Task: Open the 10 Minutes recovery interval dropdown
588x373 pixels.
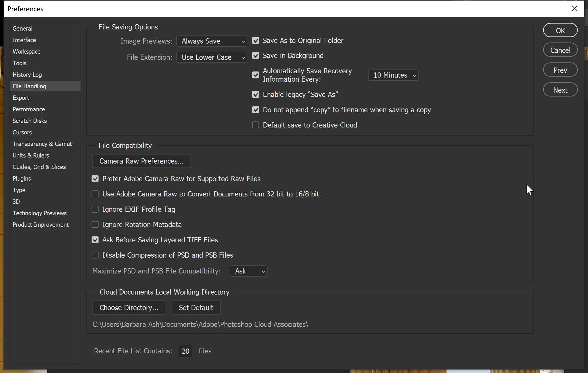Action: [x=393, y=75]
